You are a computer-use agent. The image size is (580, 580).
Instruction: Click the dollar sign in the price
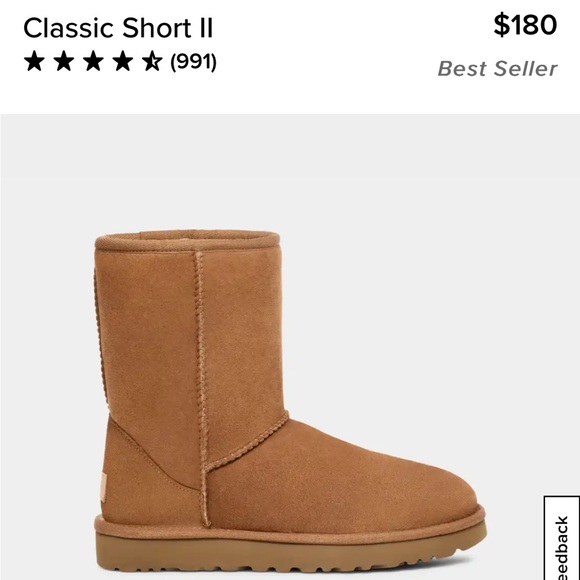(502, 25)
